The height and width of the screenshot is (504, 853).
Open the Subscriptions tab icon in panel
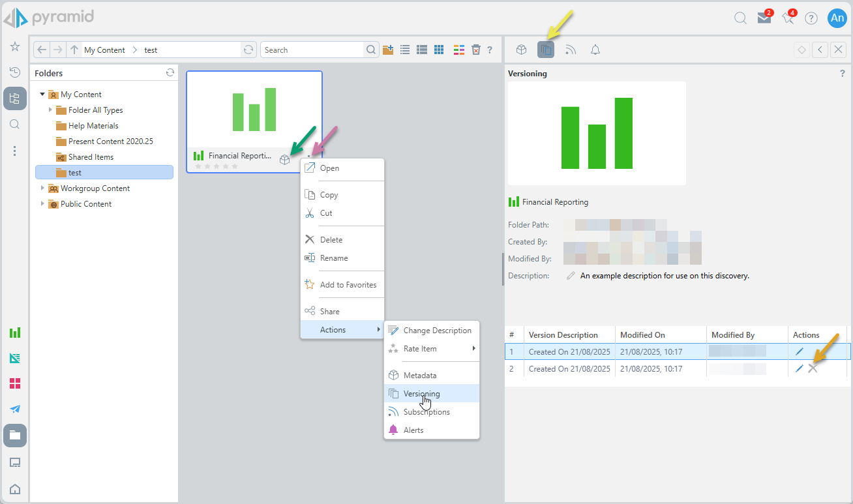coord(571,50)
